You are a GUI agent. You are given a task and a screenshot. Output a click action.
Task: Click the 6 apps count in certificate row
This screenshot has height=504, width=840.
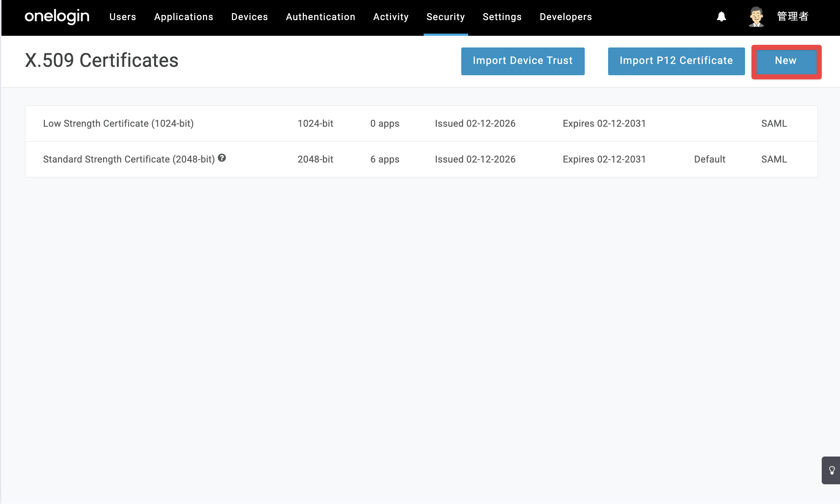(x=385, y=159)
